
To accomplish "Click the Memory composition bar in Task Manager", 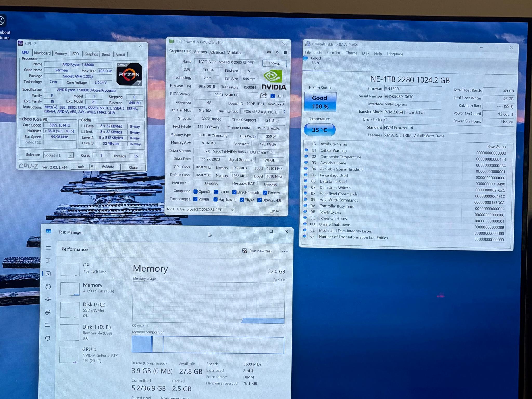I will pyautogui.click(x=208, y=345).
